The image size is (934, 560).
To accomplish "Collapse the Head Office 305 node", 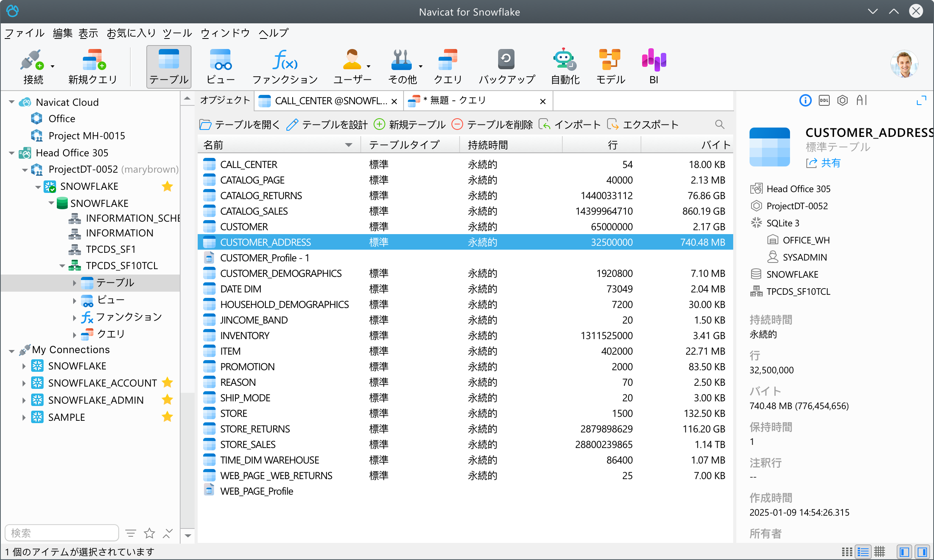I will tap(12, 153).
